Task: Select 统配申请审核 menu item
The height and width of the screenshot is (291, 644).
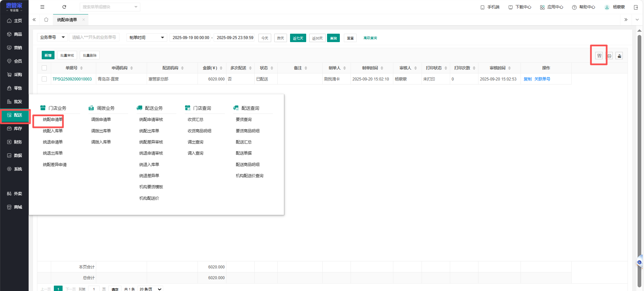Action: pyautogui.click(x=151, y=120)
